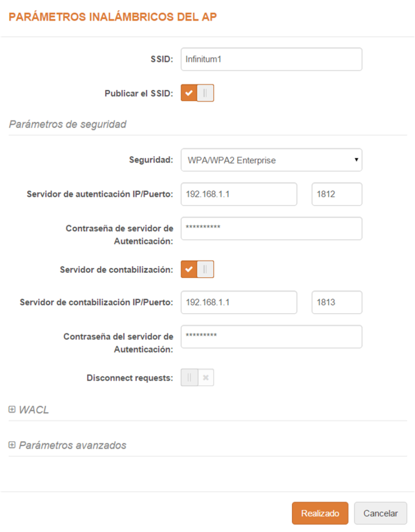Click the dropdown arrow on the Seguridad selector
This screenshot has height=532, width=415.
tap(355, 161)
